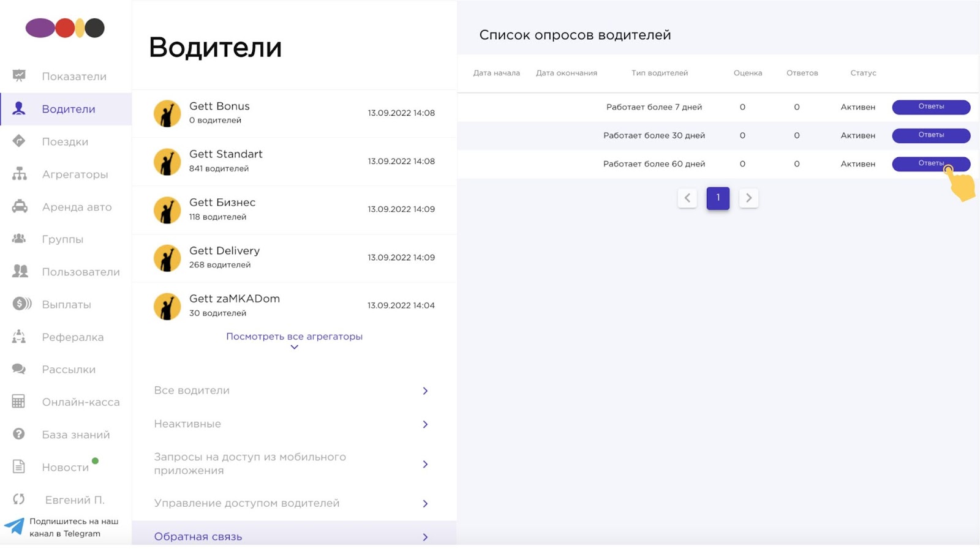Click the Gett Бизнес avatar icon
Image resolution: width=980 pixels, height=557 pixels.
167,210
